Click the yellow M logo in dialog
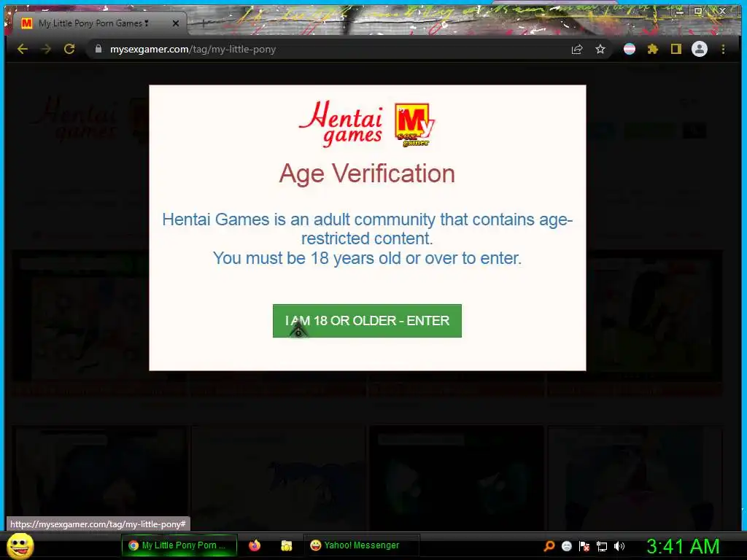The image size is (747, 560). pyautogui.click(x=414, y=125)
